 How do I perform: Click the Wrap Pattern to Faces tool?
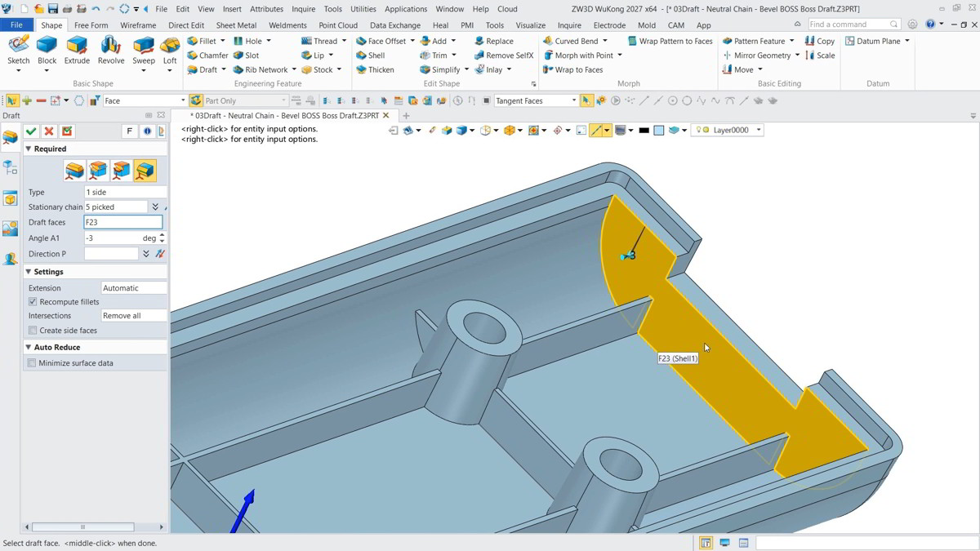point(670,41)
